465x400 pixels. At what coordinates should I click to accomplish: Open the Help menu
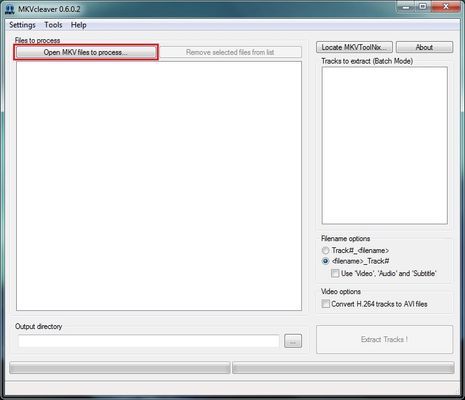[x=79, y=25]
